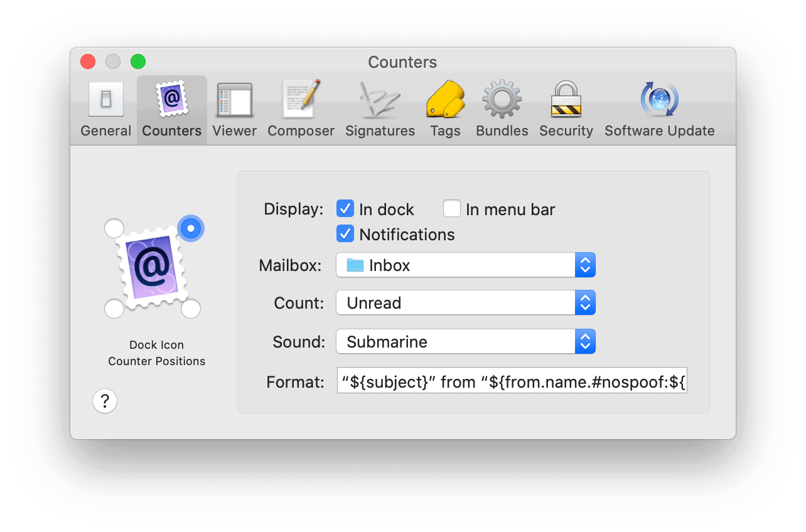Open the Bundles gear pane
This screenshot has width=806, height=532.
pyautogui.click(x=502, y=110)
